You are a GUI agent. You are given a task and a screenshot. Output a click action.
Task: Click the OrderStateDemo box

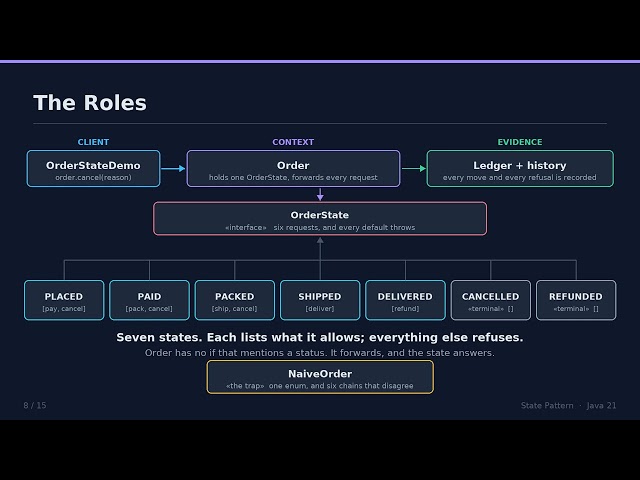93,169
